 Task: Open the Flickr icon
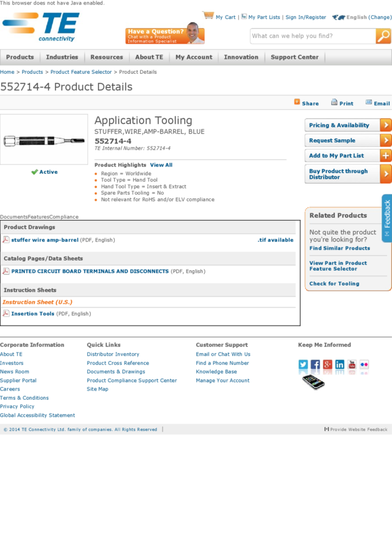point(364,364)
